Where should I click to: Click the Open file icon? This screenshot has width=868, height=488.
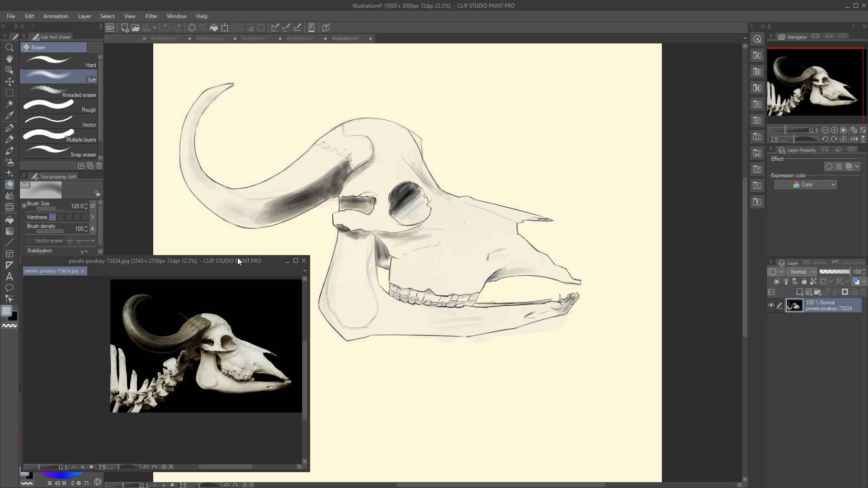click(x=136, y=28)
